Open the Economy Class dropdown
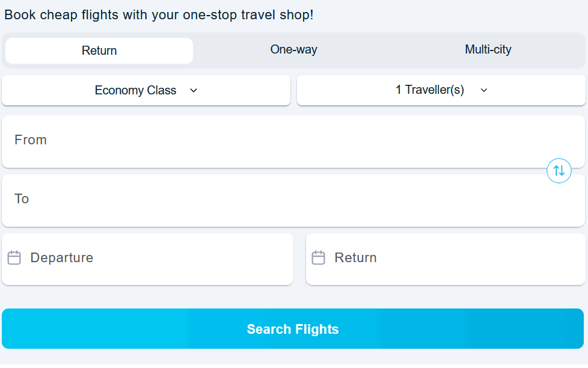Viewport: 588px width, 368px height. [x=146, y=90]
